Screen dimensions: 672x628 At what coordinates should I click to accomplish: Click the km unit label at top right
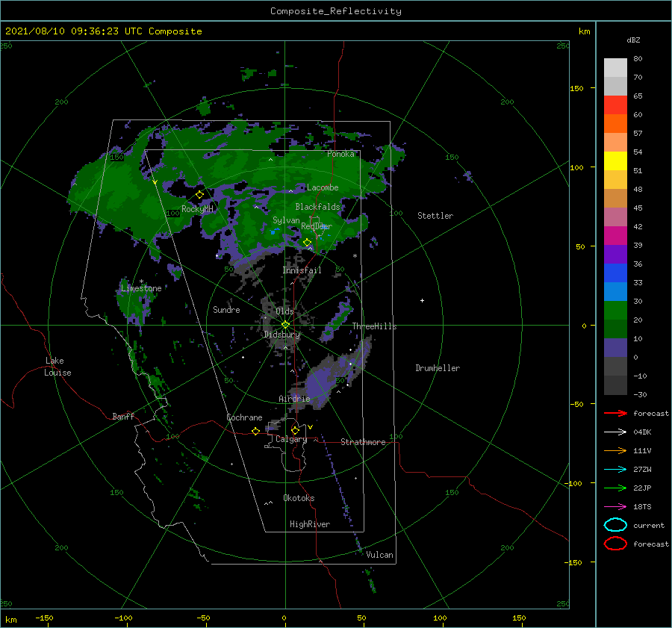click(x=585, y=31)
